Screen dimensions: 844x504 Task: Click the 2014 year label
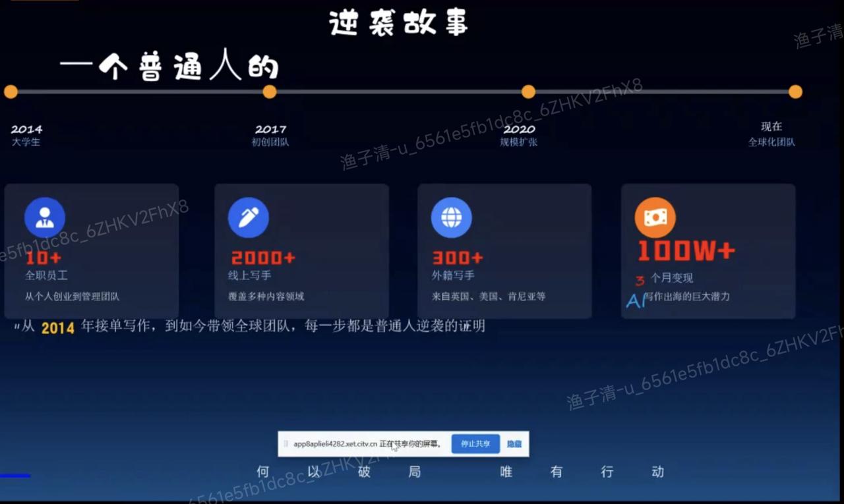(26, 129)
